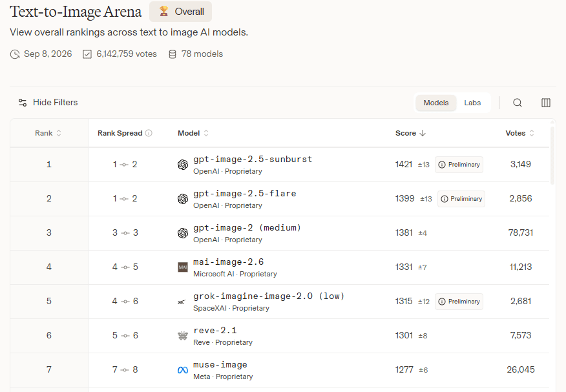Open the column layout icon
Viewport: 566px width, 392px height.
[x=546, y=103]
